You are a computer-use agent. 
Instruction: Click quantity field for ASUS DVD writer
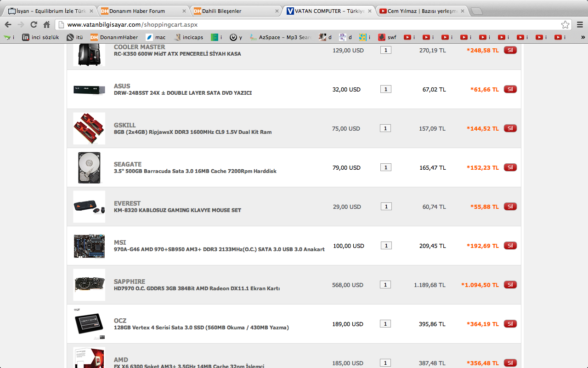pyautogui.click(x=386, y=89)
